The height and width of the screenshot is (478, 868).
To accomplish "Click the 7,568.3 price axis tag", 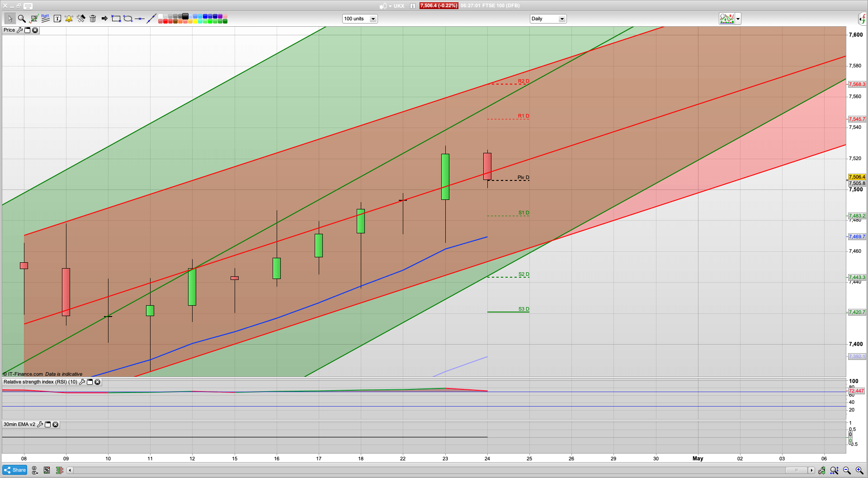I will point(857,84).
